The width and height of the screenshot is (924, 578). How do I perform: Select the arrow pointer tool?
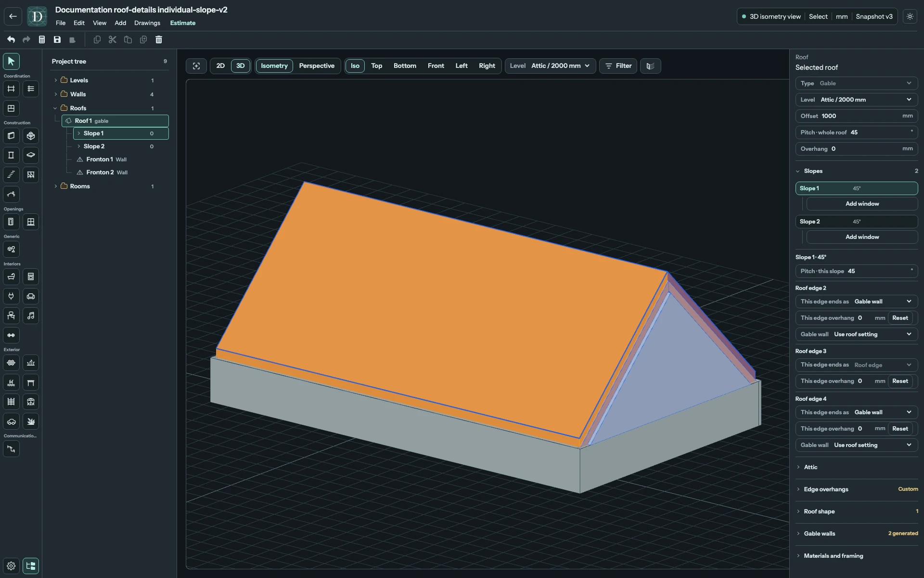point(11,61)
